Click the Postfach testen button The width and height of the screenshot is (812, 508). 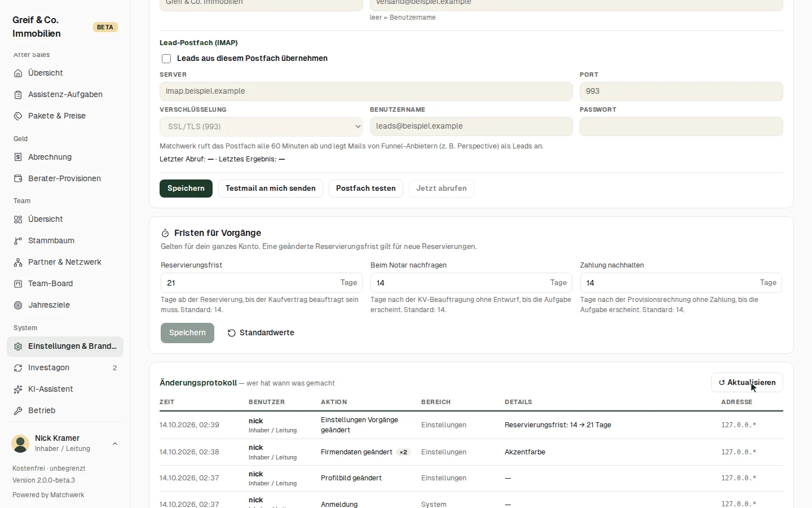(x=366, y=189)
